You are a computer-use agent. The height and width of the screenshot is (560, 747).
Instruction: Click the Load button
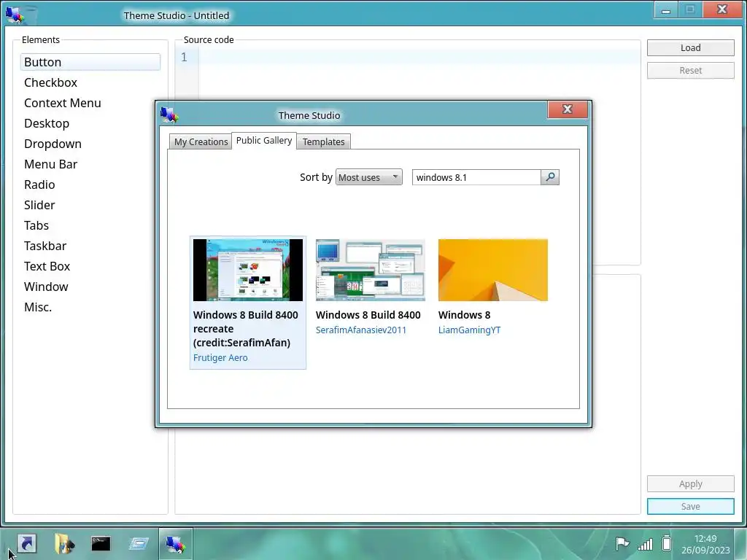(x=690, y=47)
